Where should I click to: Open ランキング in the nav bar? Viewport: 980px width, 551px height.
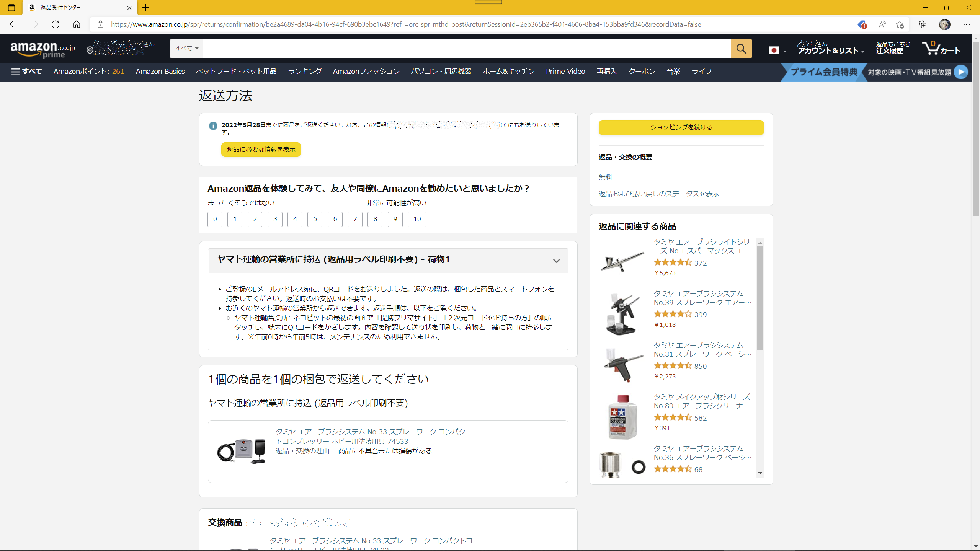[x=305, y=72]
